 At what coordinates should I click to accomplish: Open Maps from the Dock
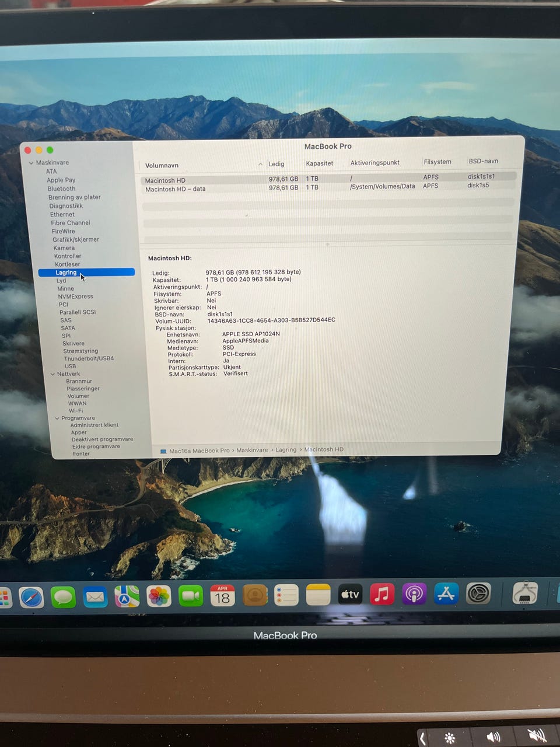[x=127, y=596]
